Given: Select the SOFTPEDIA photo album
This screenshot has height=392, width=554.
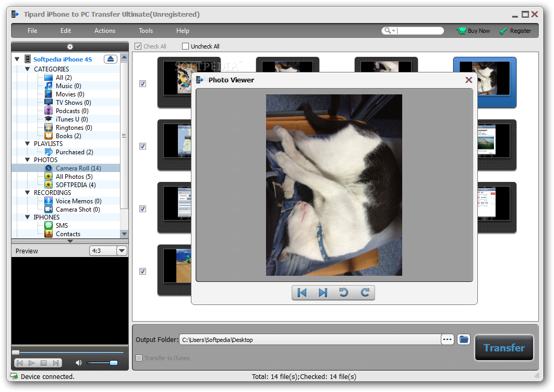Looking at the screenshot, I should tap(75, 185).
